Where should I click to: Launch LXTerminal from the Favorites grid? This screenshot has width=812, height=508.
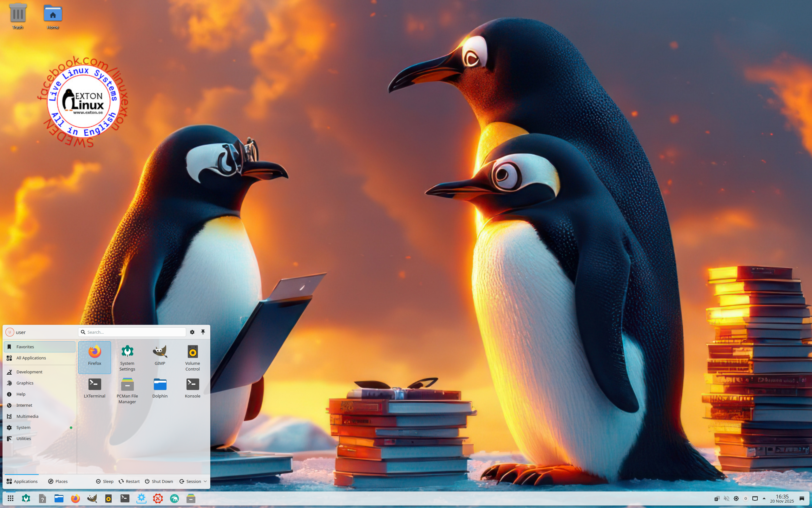(x=95, y=390)
